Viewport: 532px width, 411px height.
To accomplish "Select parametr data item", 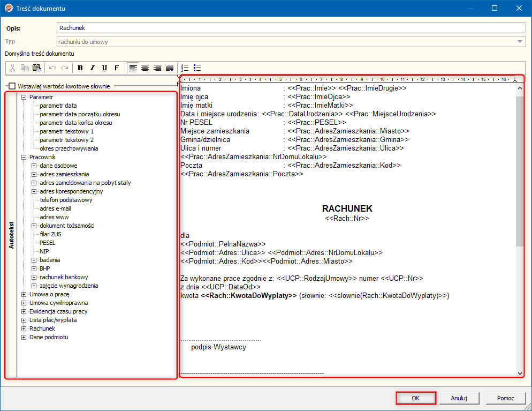I will tap(58, 106).
